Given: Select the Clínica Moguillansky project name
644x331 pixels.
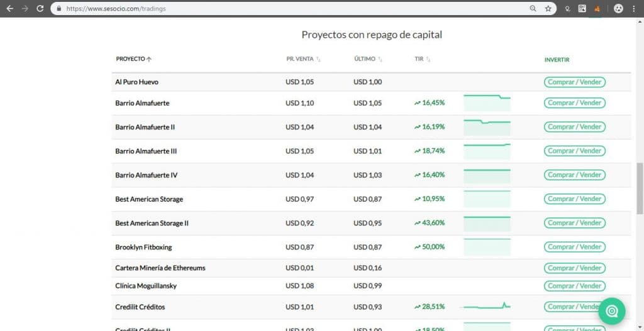Looking at the screenshot, I should pos(146,286).
